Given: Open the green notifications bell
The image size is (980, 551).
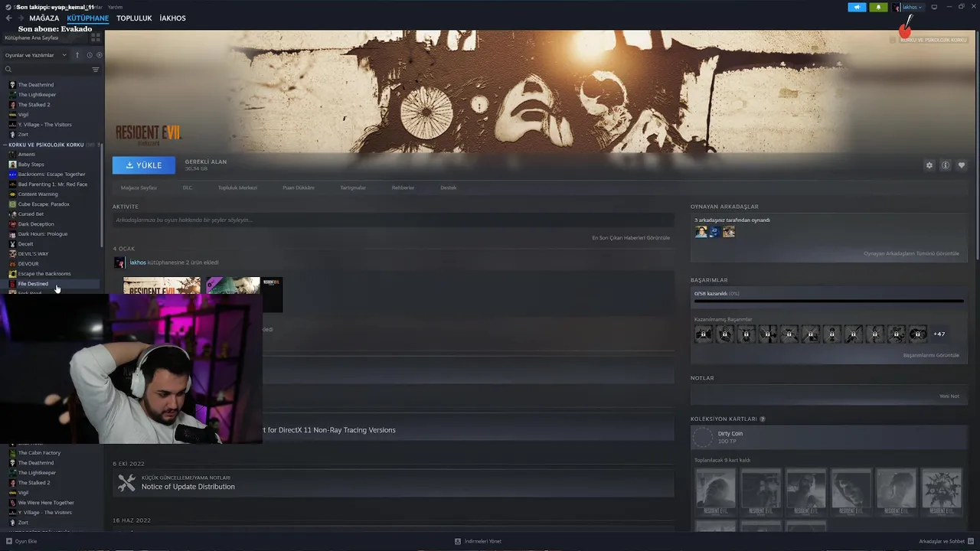Looking at the screenshot, I should tap(878, 7).
